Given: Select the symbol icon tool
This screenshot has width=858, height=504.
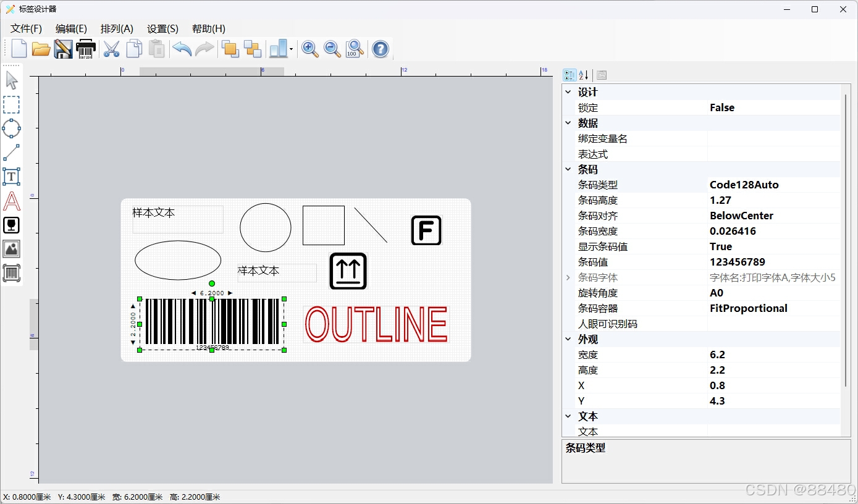Looking at the screenshot, I should (12, 225).
